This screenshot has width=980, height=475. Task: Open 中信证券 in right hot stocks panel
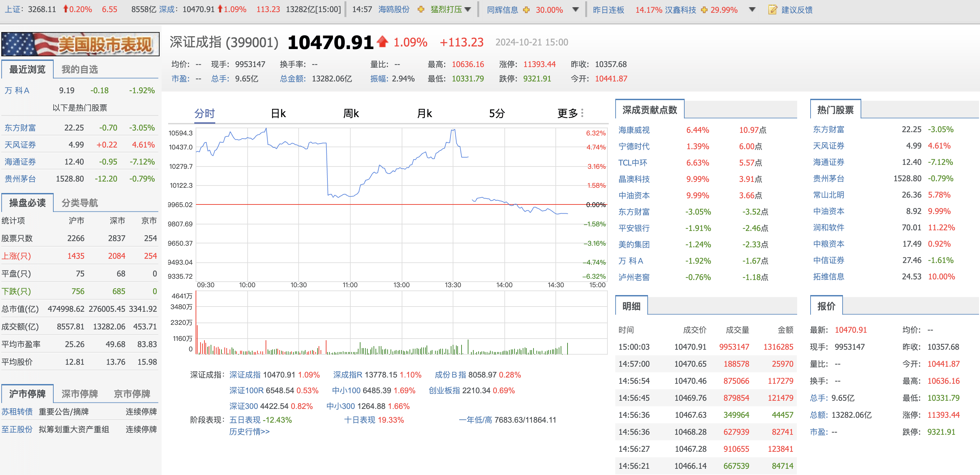tap(829, 260)
